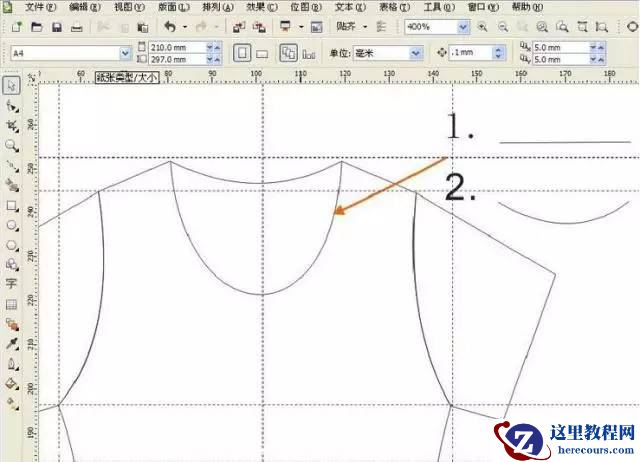Image resolution: width=640 pixels, height=462 pixels.
Task: Select the Crop tool in the toolbox
Action: (12, 126)
